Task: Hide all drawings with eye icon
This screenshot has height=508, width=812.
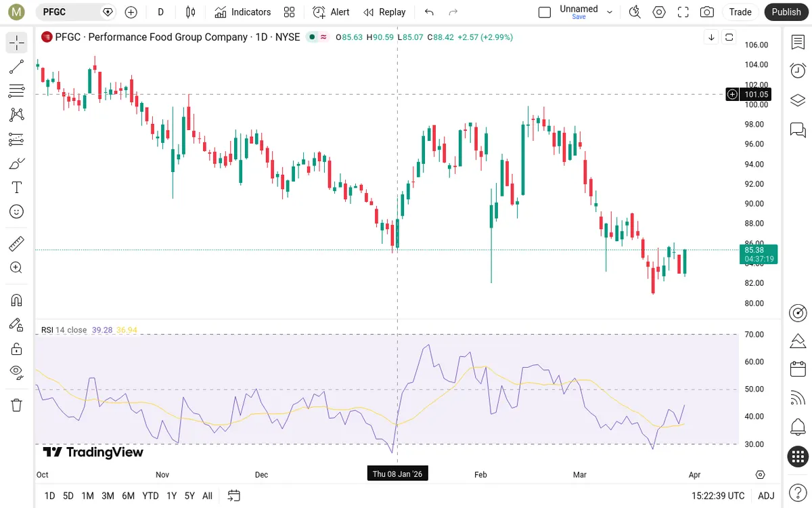Action: click(17, 372)
